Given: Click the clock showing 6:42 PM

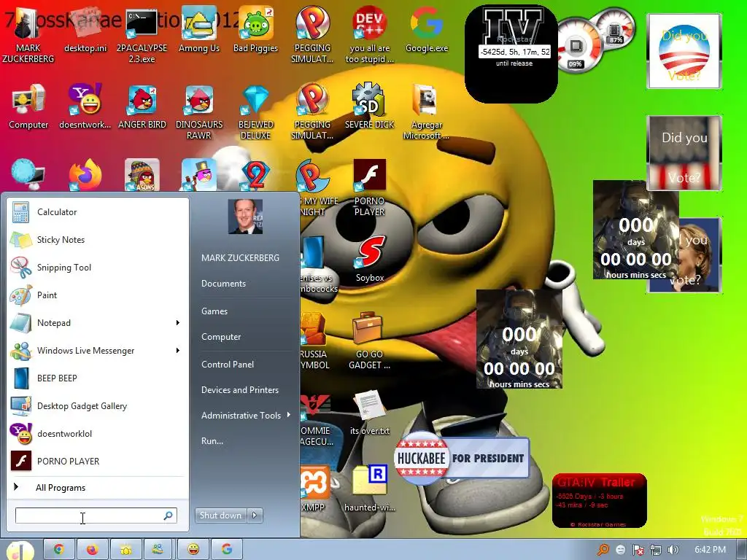Looking at the screenshot, I should click(x=710, y=550).
